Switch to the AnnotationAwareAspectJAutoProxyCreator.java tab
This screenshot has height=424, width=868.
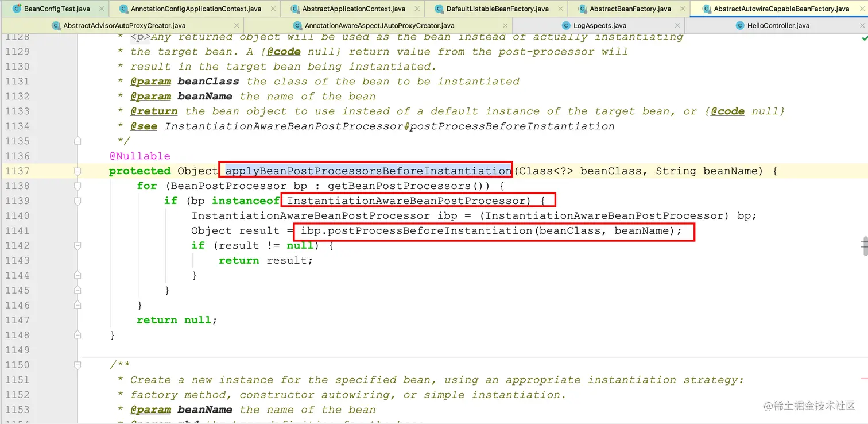[378, 25]
